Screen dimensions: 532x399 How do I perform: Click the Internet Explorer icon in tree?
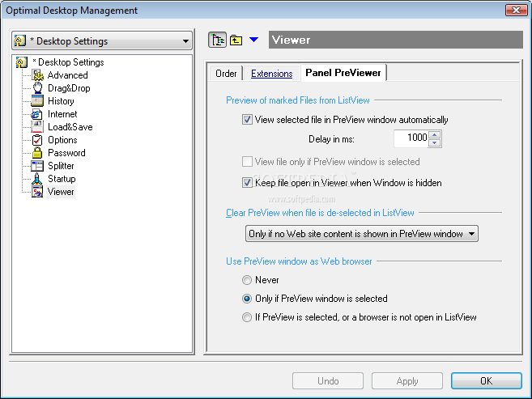pyautogui.click(x=37, y=114)
